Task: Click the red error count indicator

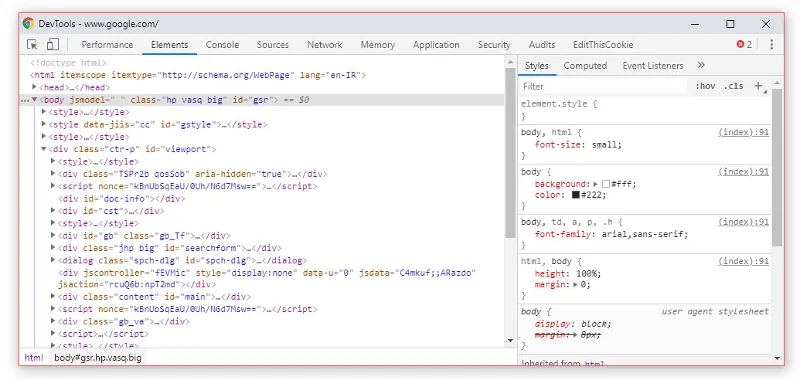Action: (744, 44)
